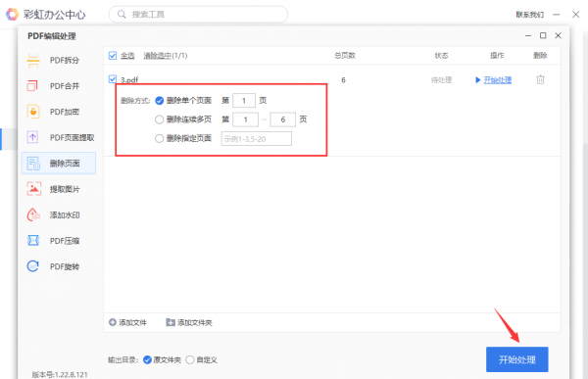The width and height of the screenshot is (588, 379).
Task: Click the PDF拆分 split icon
Action: (x=33, y=61)
